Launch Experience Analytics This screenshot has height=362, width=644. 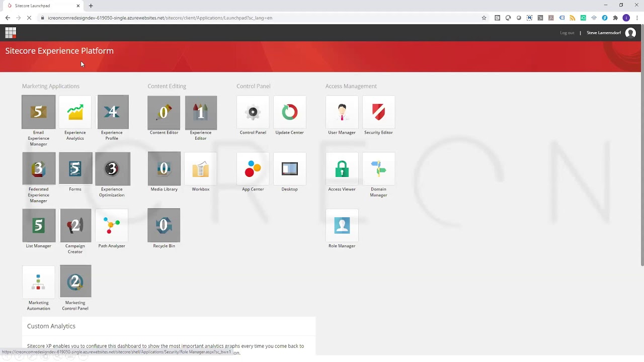coord(75,112)
